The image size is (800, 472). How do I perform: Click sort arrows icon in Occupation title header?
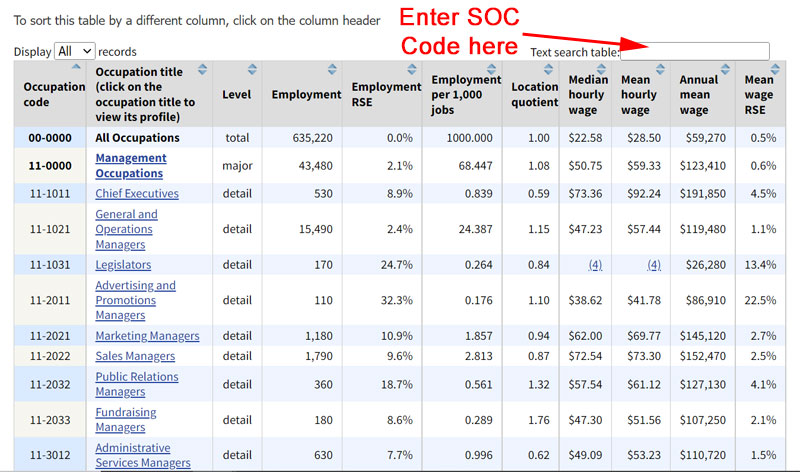pyautogui.click(x=203, y=69)
